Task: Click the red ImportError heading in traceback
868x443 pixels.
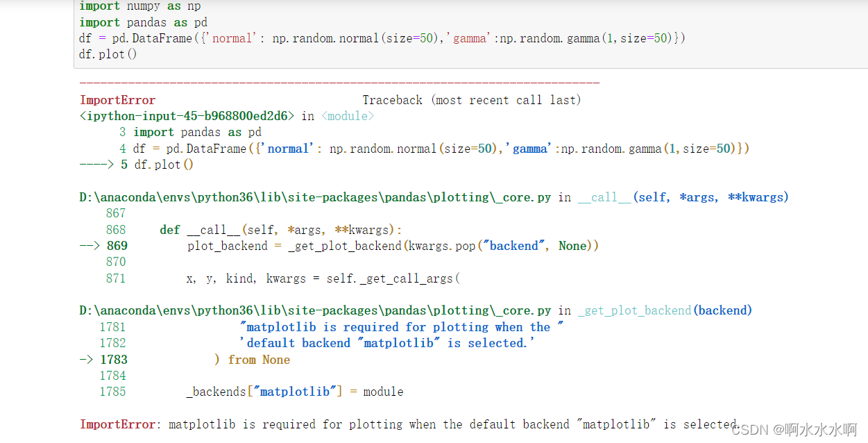Action: click(118, 100)
